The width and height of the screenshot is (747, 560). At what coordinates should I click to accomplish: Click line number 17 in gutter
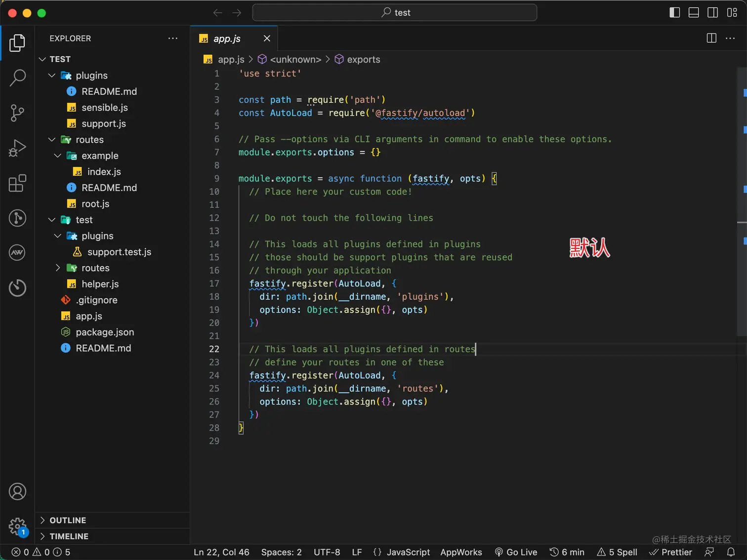point(214,283)
